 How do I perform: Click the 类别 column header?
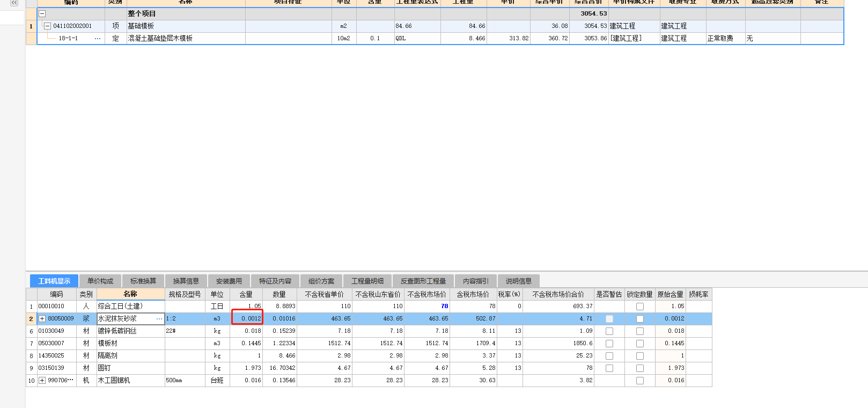(x=86, y=294)
